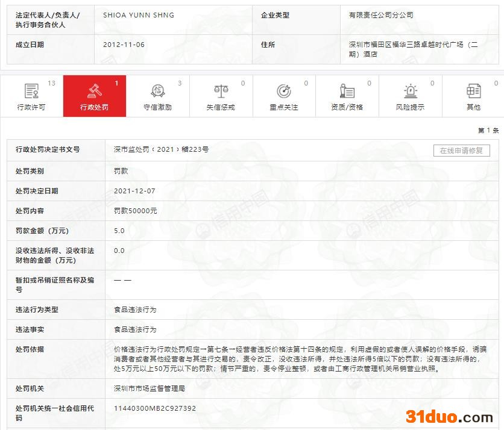Screen dimensions: 504x430
Task: Click the 罚款50000元 penalty content text
Action: pyautogui.click(x=135, y=211)
